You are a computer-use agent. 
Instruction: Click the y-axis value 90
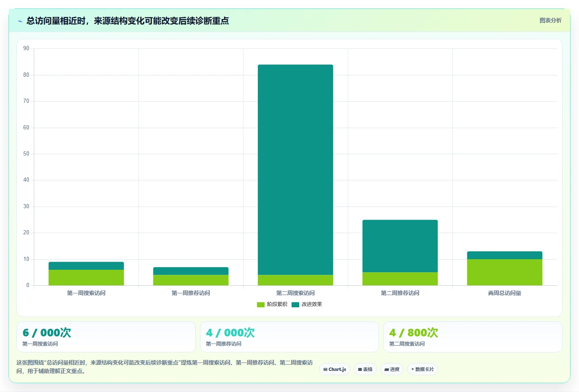[x=26, y=48]
